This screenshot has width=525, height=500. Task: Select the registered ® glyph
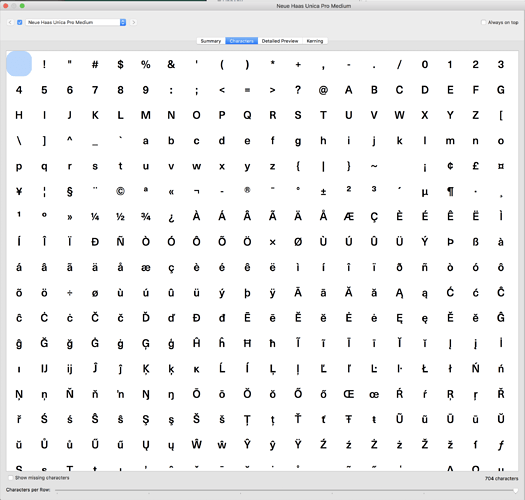pos(247,190)
